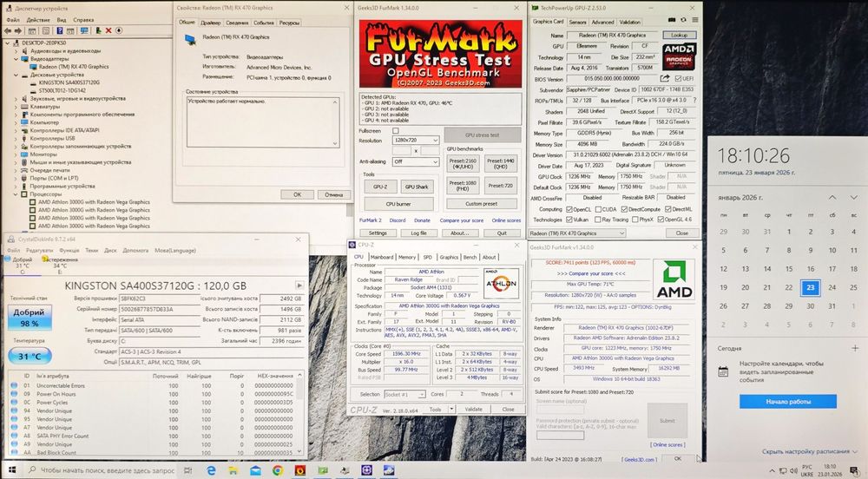Image resolution: width=868 pixels, height=479 pixels.
Task: Open the GPU-Z hamburger menu icon
Action: point(694,20)
